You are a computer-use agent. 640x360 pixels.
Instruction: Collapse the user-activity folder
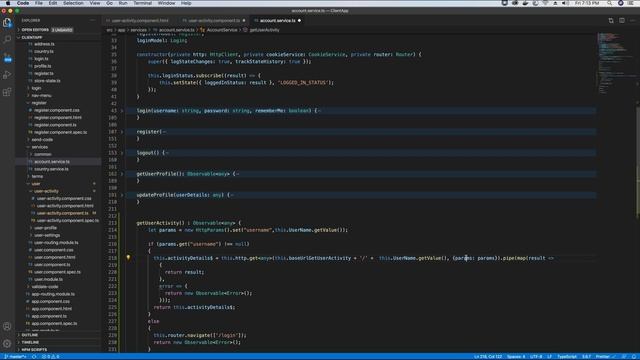point(46,191)
